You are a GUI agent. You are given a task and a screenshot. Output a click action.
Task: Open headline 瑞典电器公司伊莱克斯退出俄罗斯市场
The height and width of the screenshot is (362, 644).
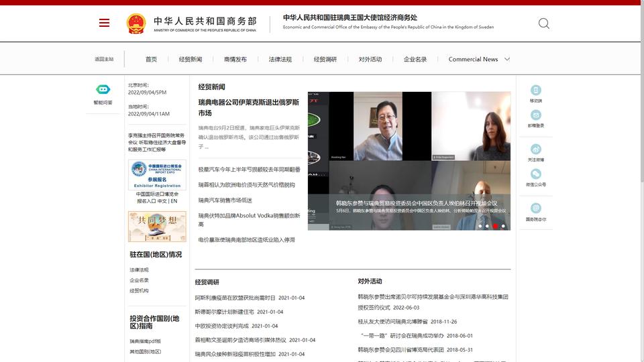pyautogui.click(x=248, y=107)
